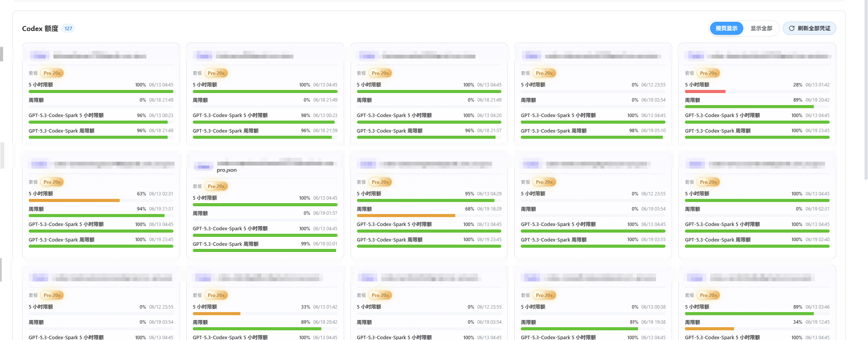
Task: Click the 81% usage value
Action: click(x=634, y=322)
